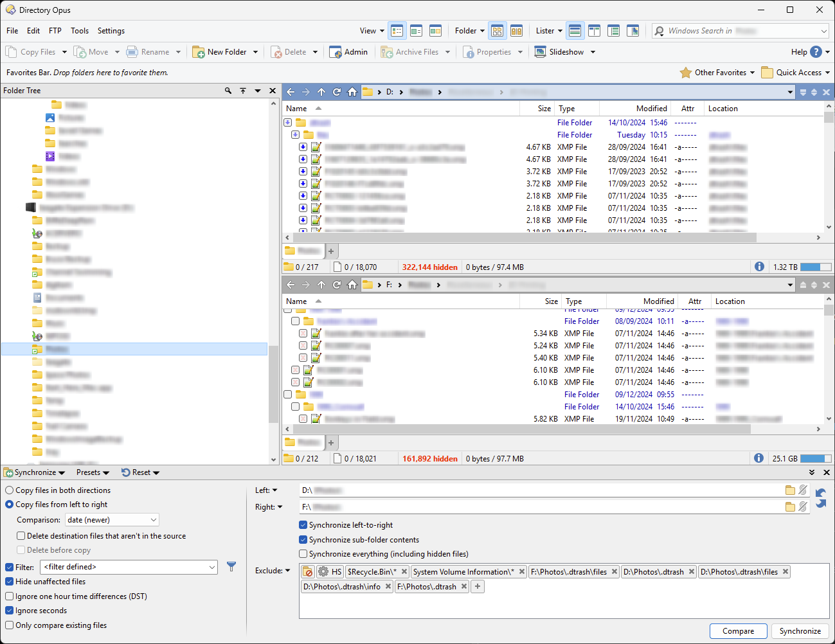Open the File menu

tap(12, 31)
